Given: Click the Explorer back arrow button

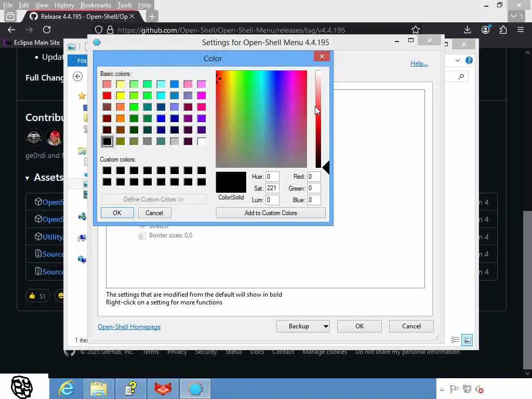Looking at the screenshot, I should [x=78, y=76].
